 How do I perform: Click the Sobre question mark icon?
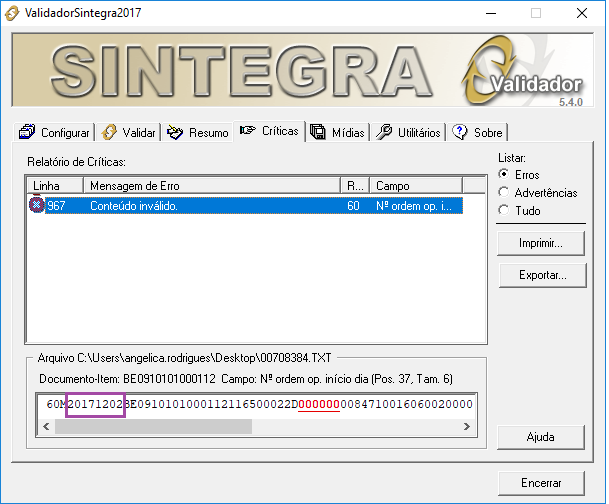[x=460, y=132]
